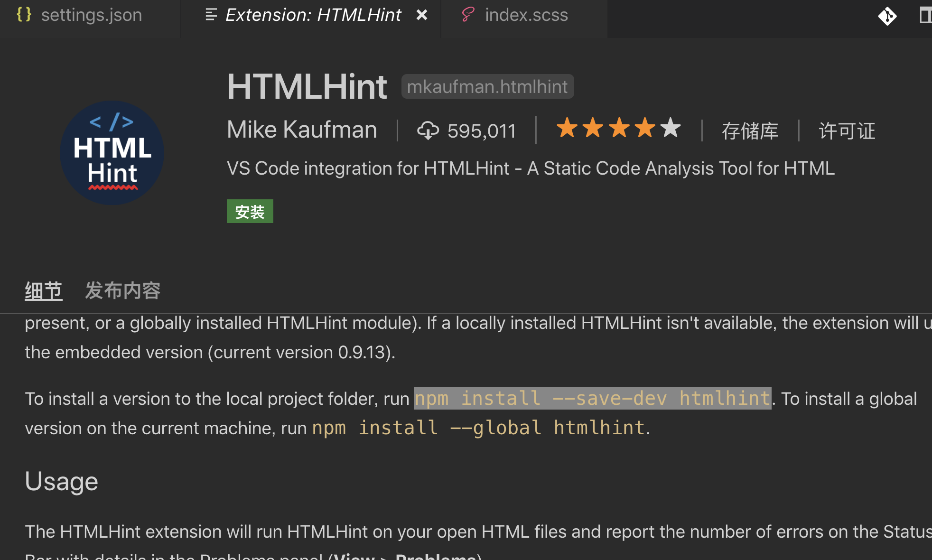Click the JSON braces icon on settings.json tab
The height and width of the screenshot is (560, 932).
(x=24, y=15)
